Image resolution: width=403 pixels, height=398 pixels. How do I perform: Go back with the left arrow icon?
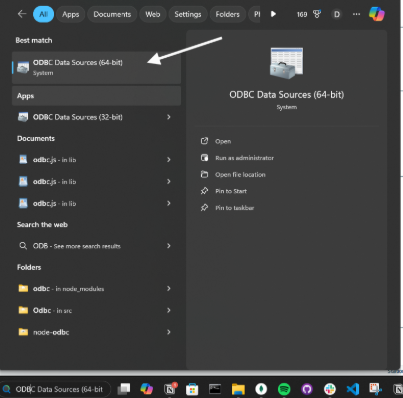[22, 14]
